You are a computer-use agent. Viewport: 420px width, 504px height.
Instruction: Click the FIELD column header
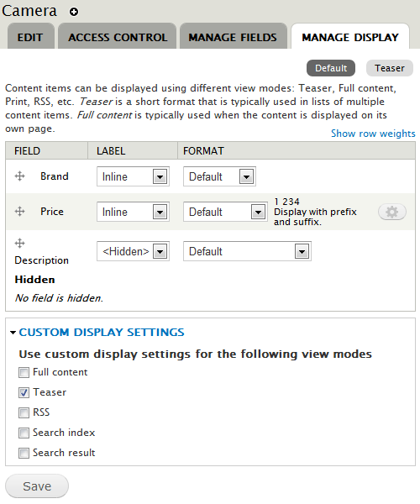(28, 150)
